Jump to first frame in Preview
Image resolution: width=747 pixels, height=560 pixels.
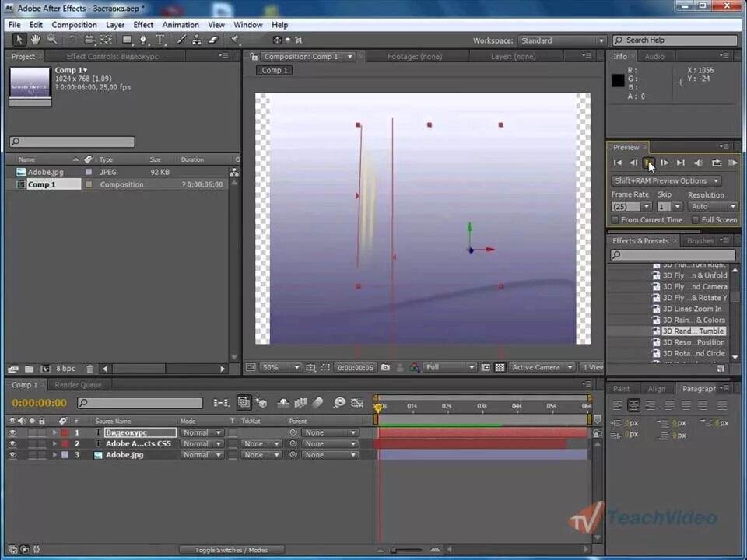[618, 163]
